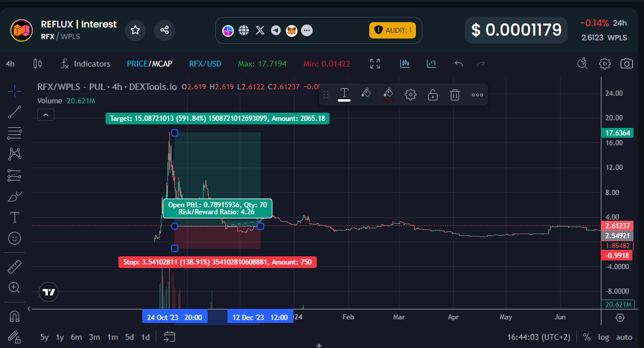The height and width of the screenshot is (348, 644).
Task: Toggle percent scale mode
Action: click(587, 337)
